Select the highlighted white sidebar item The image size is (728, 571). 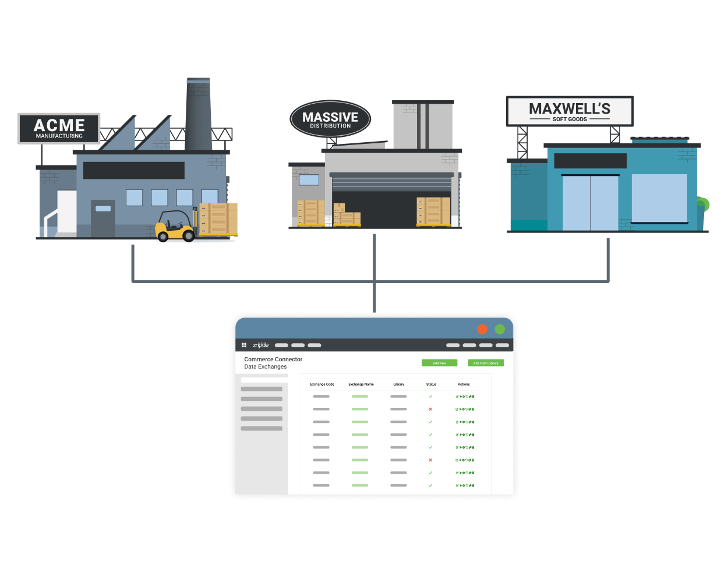(x=264, y=380)
